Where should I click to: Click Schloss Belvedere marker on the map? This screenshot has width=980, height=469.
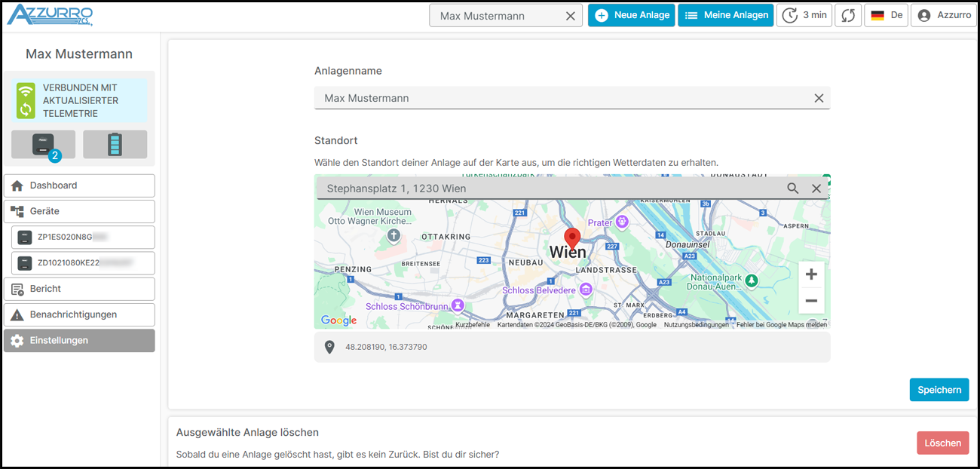(585, 290)
